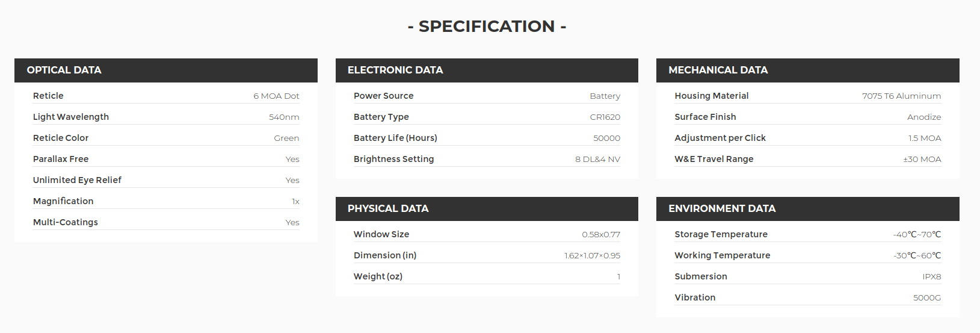Select the MECHANICAL DATA table header
The width and height of the screenshot is (980, 333).
808,70
